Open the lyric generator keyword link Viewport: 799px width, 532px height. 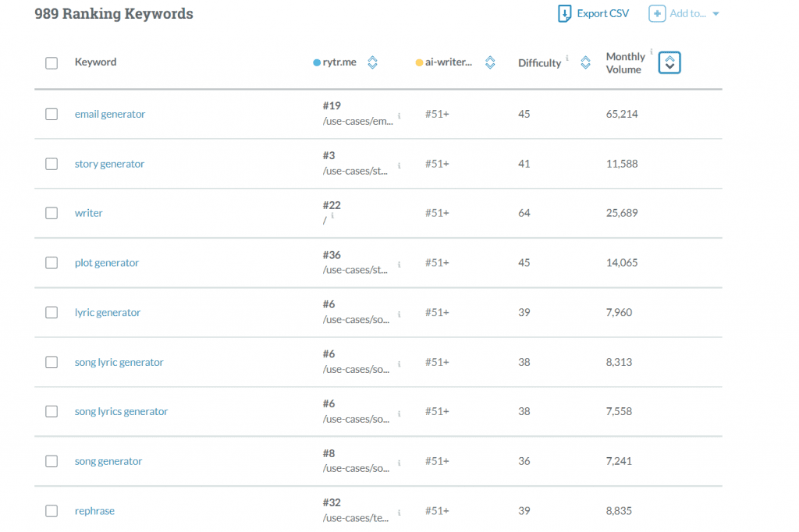point(108,312)
